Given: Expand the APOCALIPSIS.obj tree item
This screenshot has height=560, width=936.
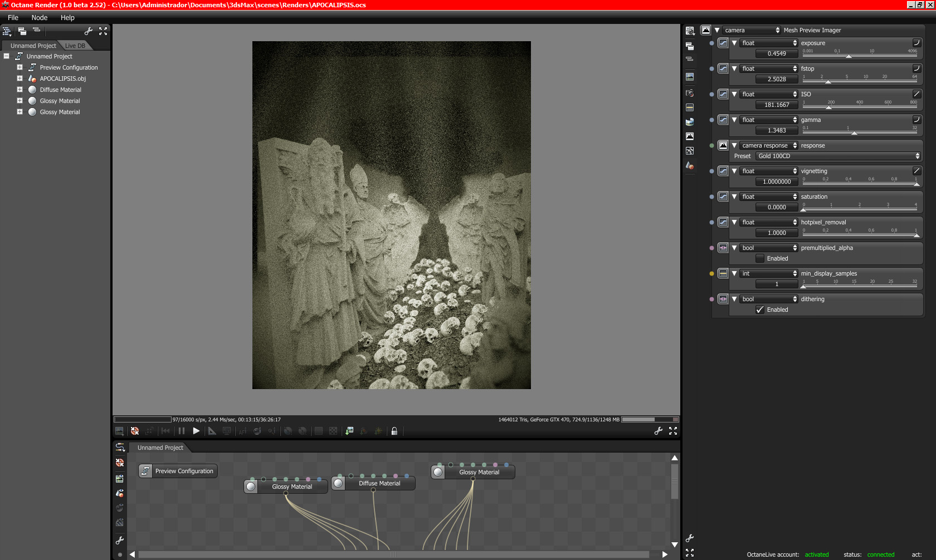Looking at the screenshot, I should (19, 78).
